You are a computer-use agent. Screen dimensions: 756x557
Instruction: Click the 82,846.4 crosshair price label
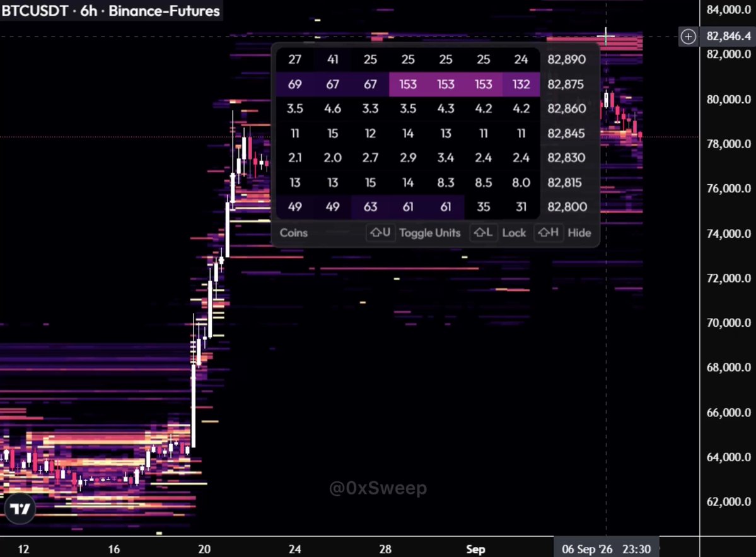[728, 36]
